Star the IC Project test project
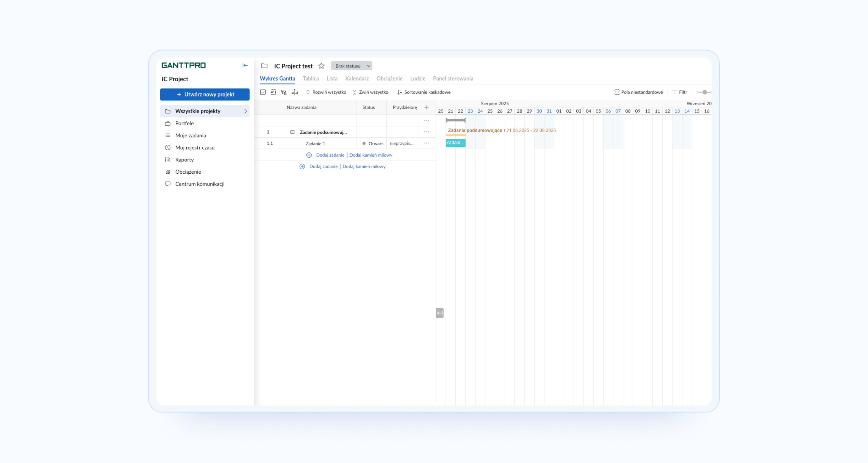This screenshot has width=868, height=463. 321,66
